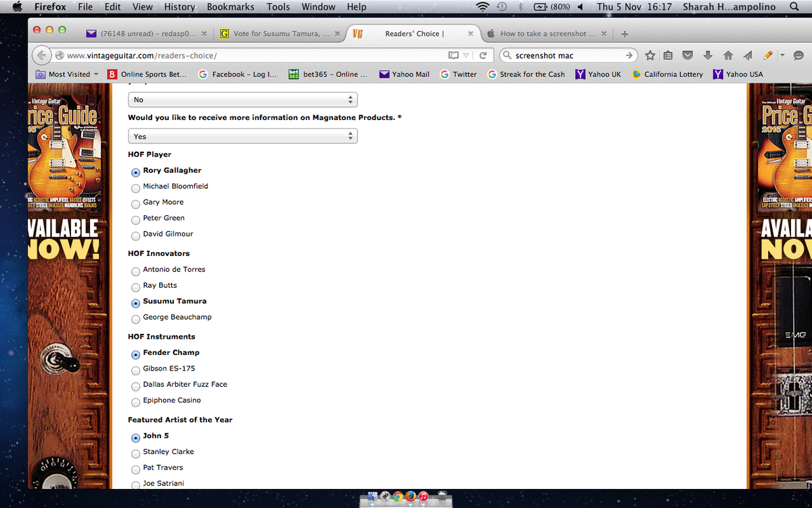Choose Epiphone Casino radio button

click(x=136, y=402)
